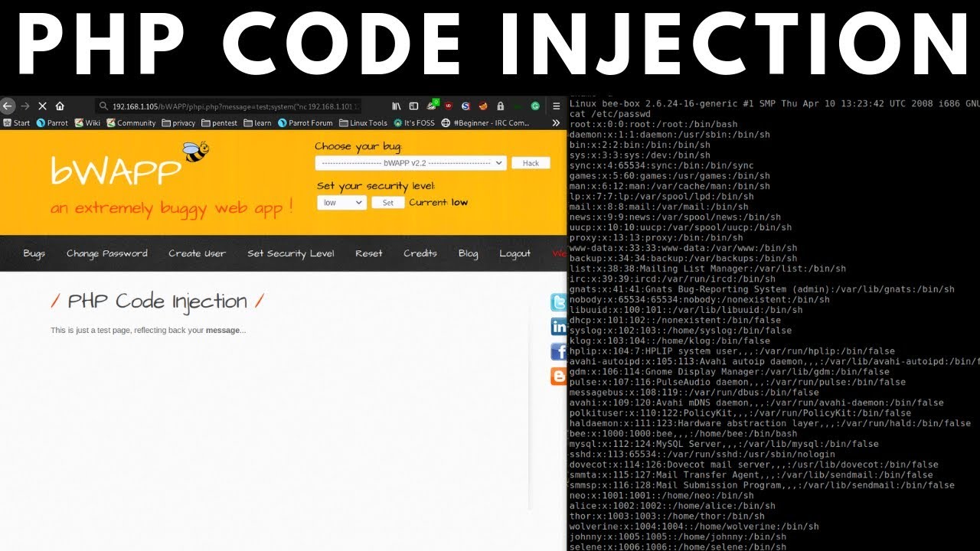Click the 'an extremely buggy web app !' tagline
980x551 pixels.
tap(171, 208)
